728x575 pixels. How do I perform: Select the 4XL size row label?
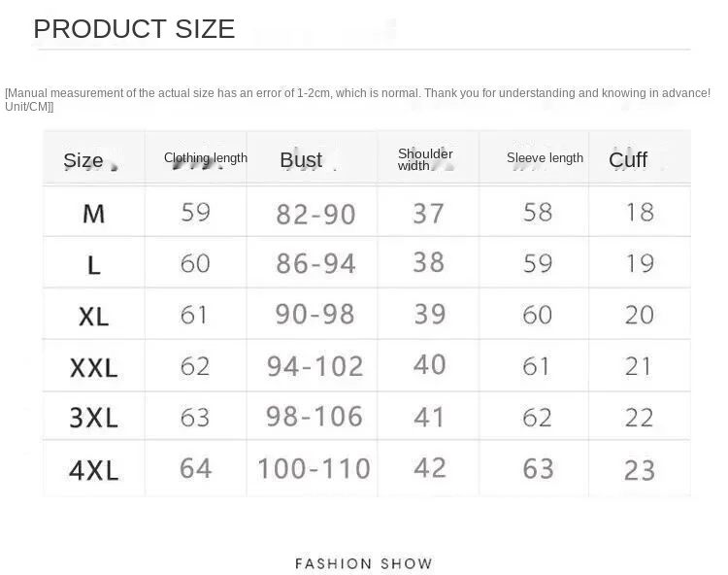click(x=93, y=471)
